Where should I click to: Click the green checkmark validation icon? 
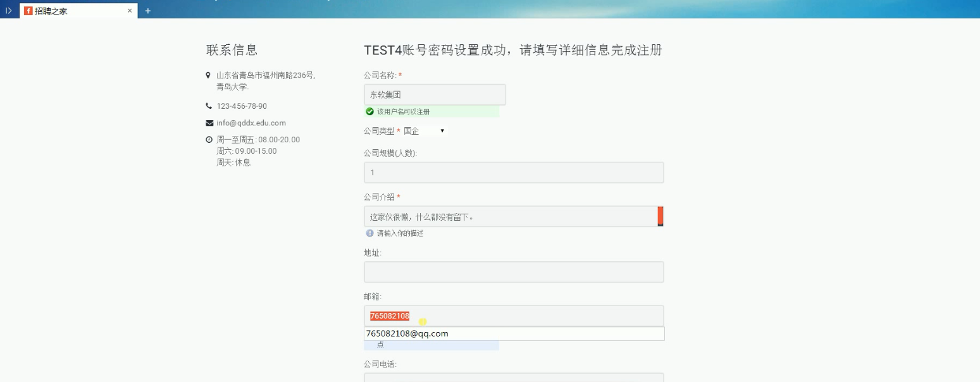(x=370, y=111)
